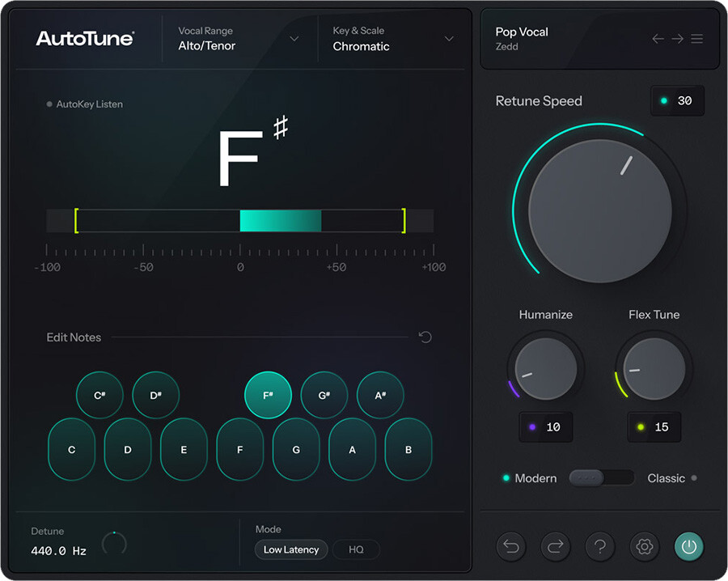This screenshot has height=581, width=728.
Task: Reset Edit Notes with the circular arrow
Action: 425,337
